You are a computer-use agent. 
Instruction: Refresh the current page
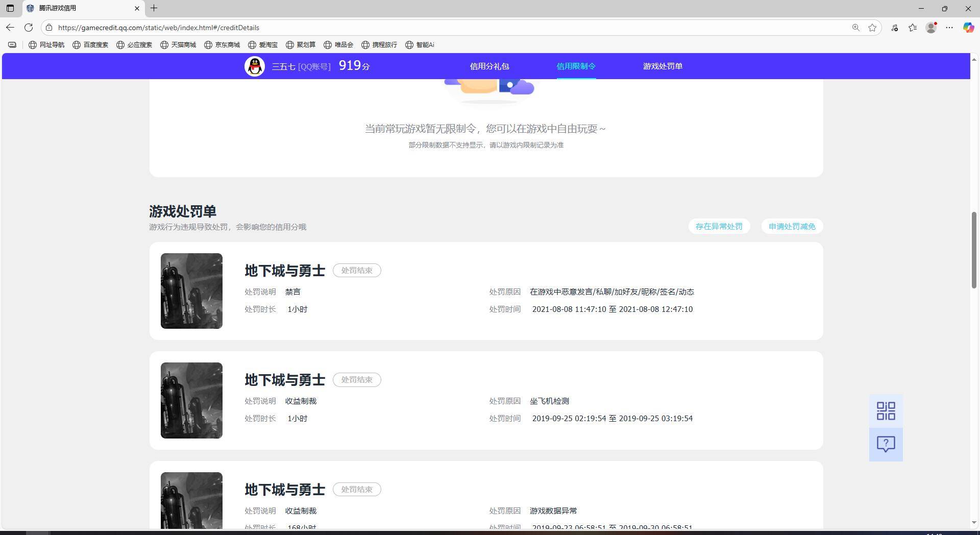[29, 28]
